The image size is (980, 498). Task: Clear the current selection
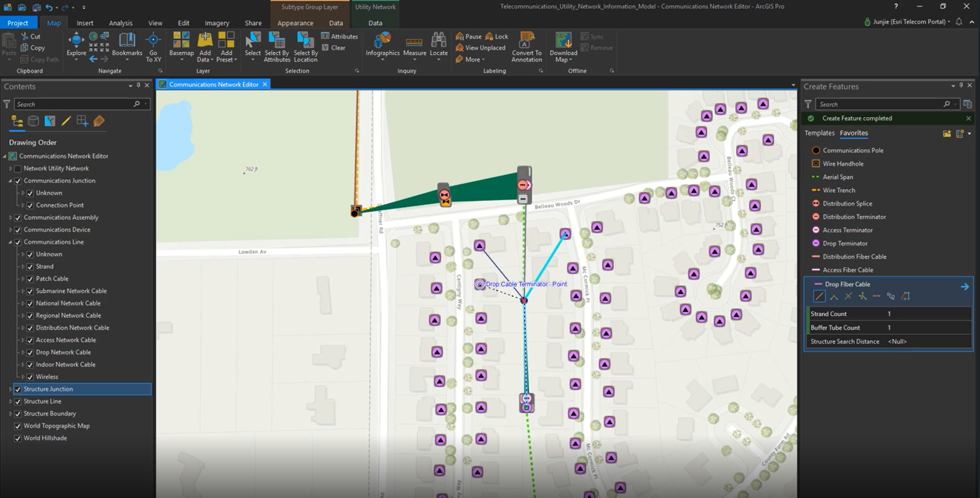point(333,48)
